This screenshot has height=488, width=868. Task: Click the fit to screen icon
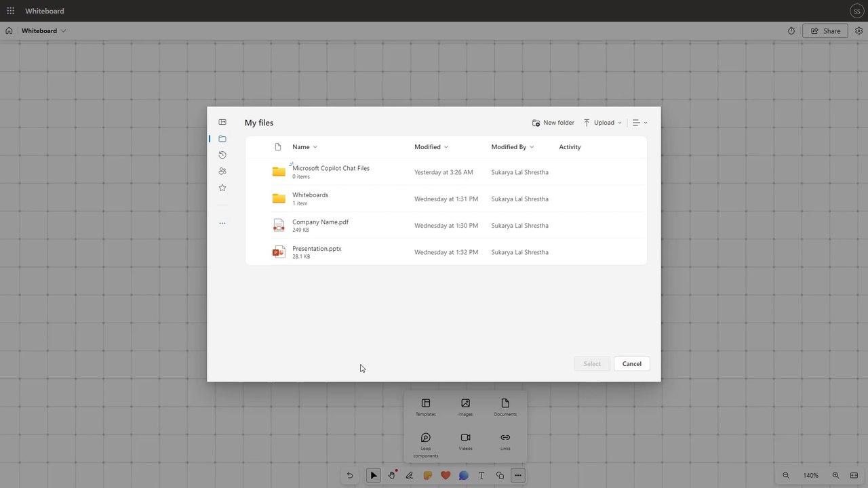tap(854, 476)
